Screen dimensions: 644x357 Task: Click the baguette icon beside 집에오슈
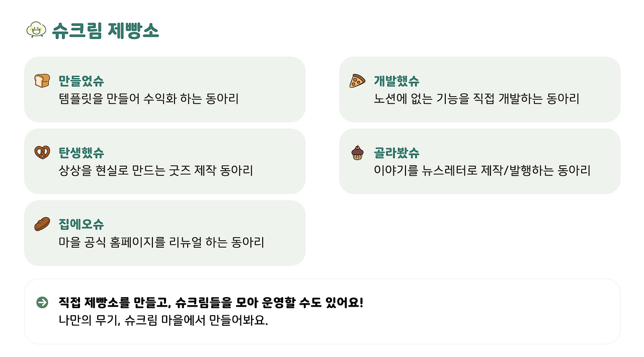click(42, 224)
